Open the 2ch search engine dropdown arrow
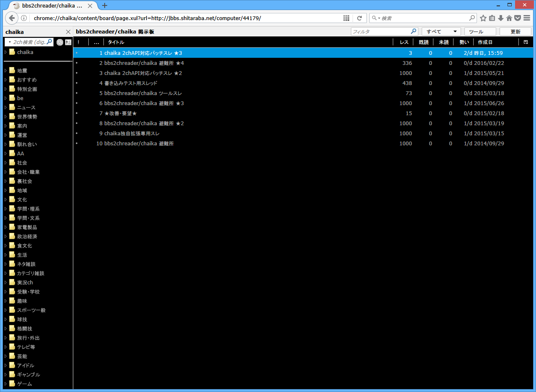The image size is (536, 392). pos(10,42)
